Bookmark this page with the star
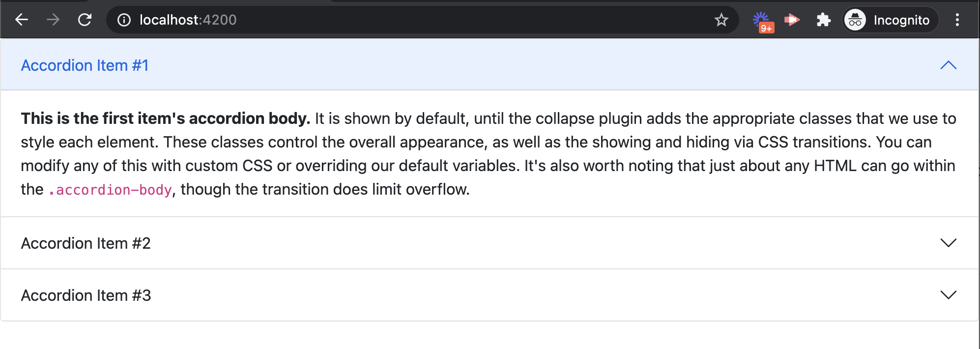This screenshot has height=349, width=980. [x=721, y=20]
